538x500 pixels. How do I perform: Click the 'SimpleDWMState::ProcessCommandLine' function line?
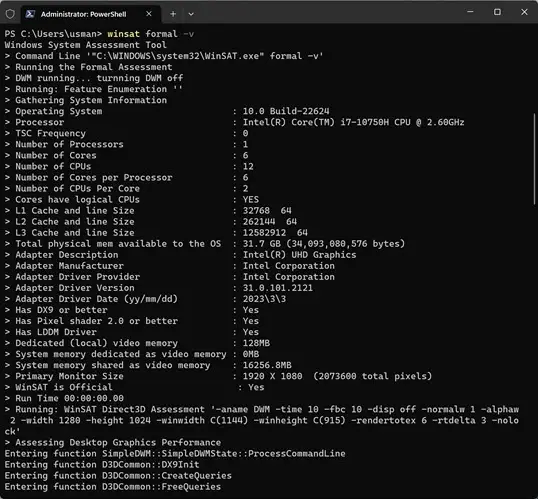point(175,453)
